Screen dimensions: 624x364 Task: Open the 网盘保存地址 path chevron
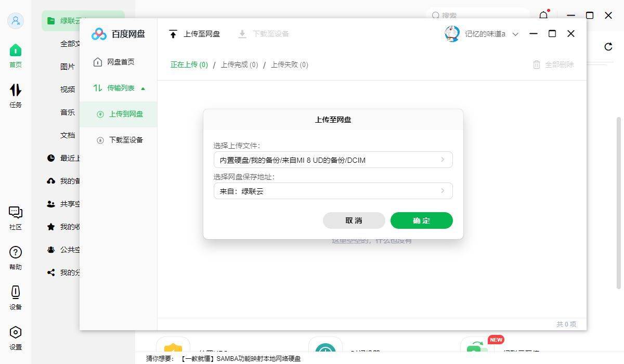click(x=443, y=191)
